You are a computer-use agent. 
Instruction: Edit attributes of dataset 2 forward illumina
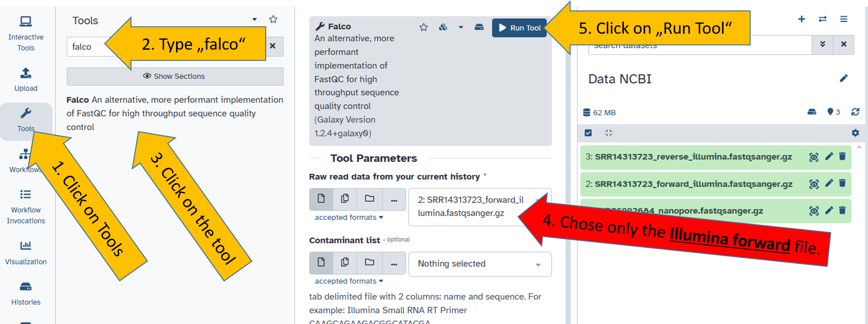click(829, 183)
